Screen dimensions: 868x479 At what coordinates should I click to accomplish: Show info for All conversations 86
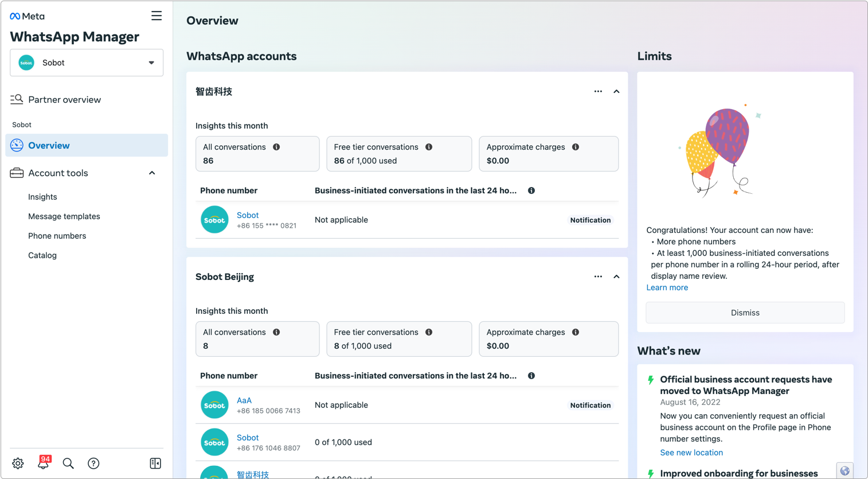pos(276,147)
